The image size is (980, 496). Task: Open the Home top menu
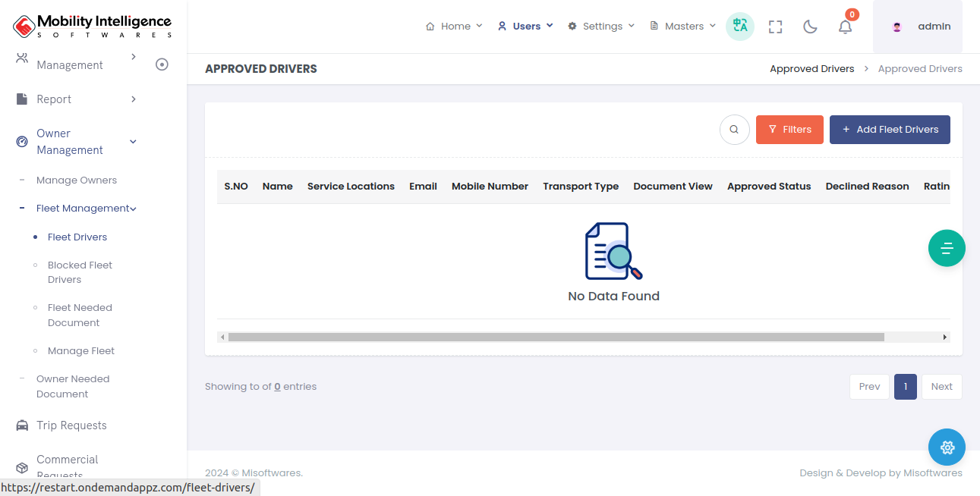coord(454,27)
